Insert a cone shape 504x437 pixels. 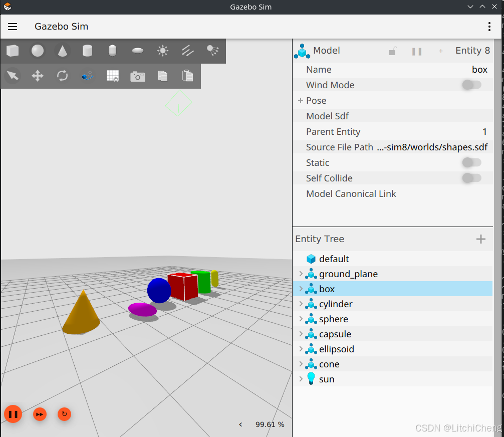pos(62,51)
